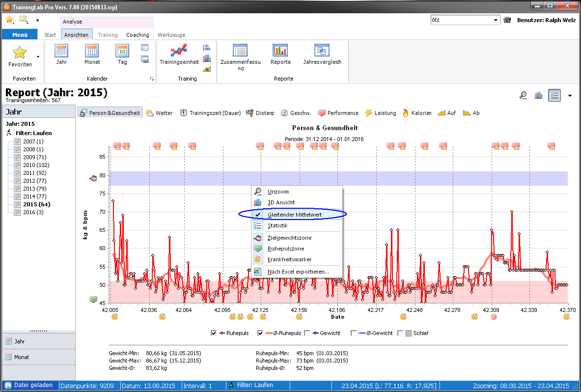This screenshot has width=581, height=392.
Task: Choose 3D Ansicht from the context menu
Action: (297, 202)
